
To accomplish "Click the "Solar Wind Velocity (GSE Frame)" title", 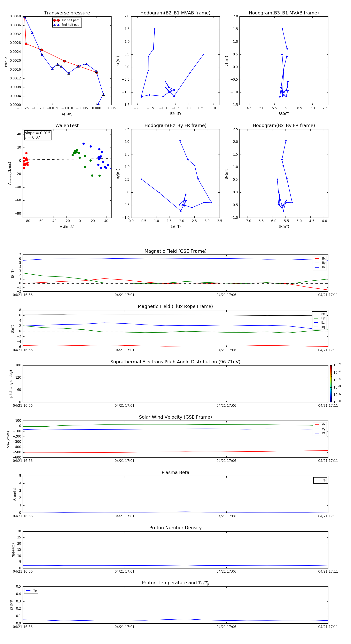I will click(x=175, y=417).
